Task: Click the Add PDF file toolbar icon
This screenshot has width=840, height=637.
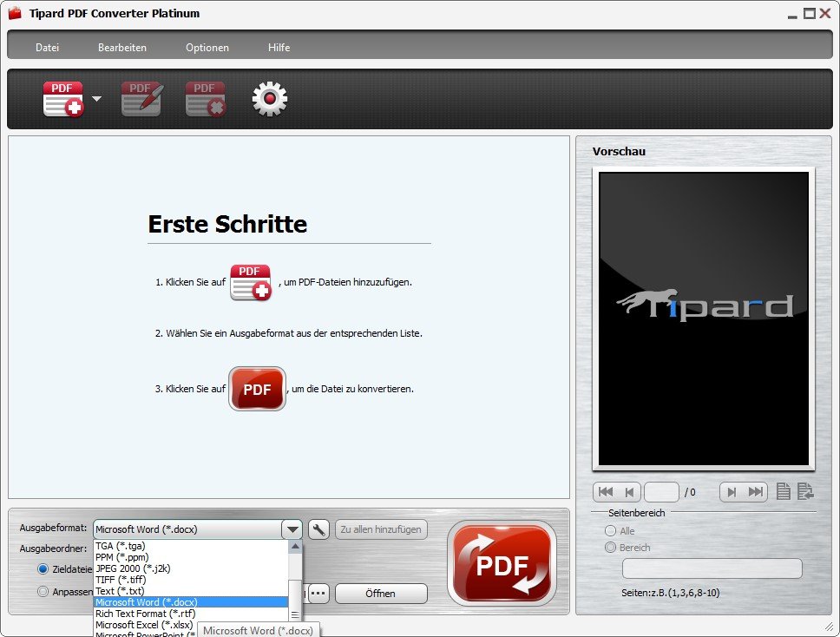Action: [x=63, y=99]
